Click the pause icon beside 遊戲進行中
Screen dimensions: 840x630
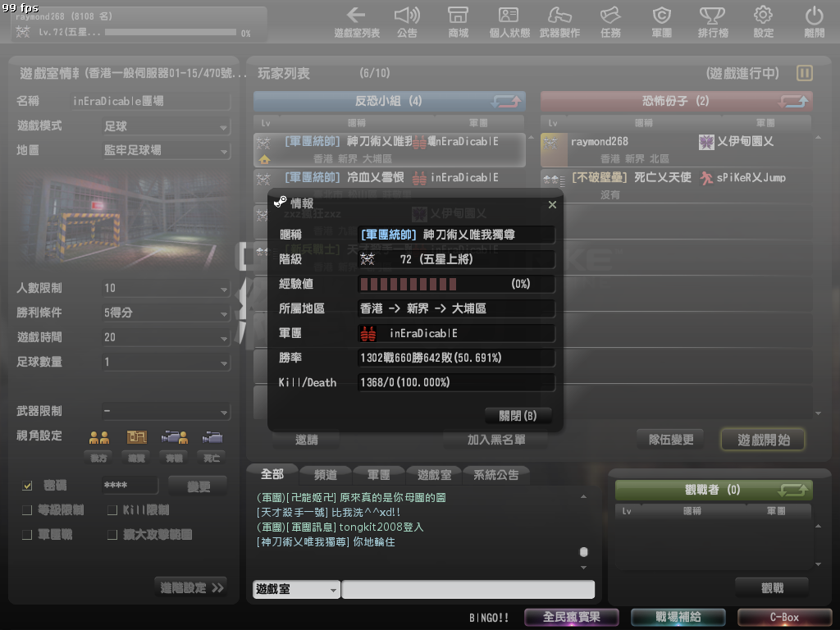point(804,73)
